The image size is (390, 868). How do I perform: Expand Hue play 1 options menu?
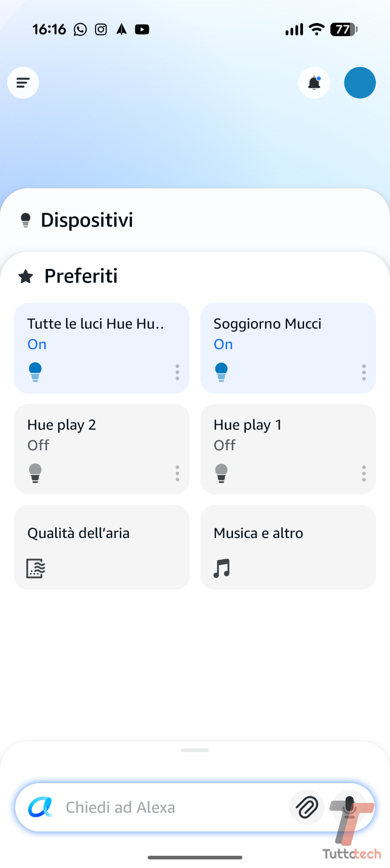tap(364, 473)
